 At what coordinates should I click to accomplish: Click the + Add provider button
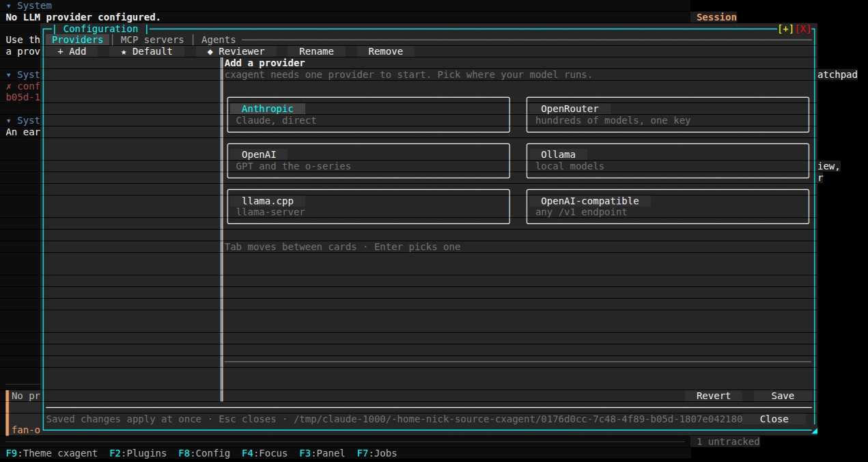(72, 51)
